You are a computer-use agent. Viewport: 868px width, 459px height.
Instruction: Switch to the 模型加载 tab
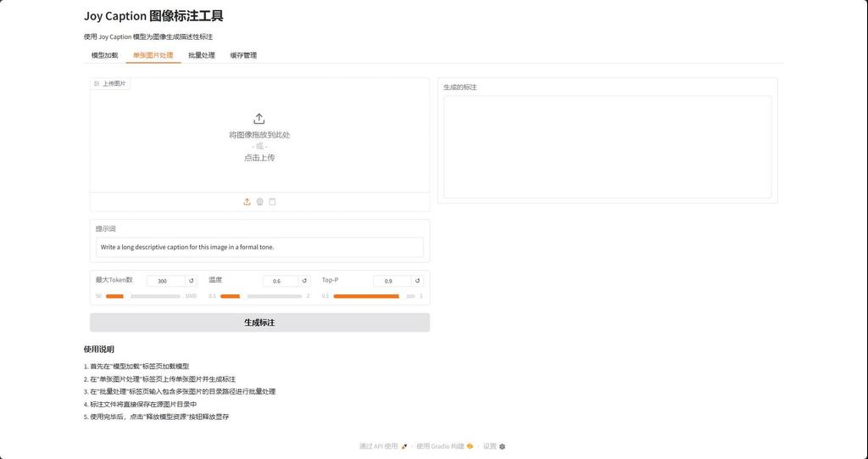tap(104, 55)
